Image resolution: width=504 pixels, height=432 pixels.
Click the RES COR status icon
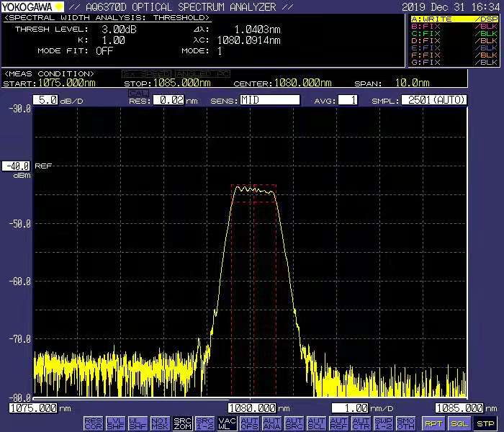point(93,423)
